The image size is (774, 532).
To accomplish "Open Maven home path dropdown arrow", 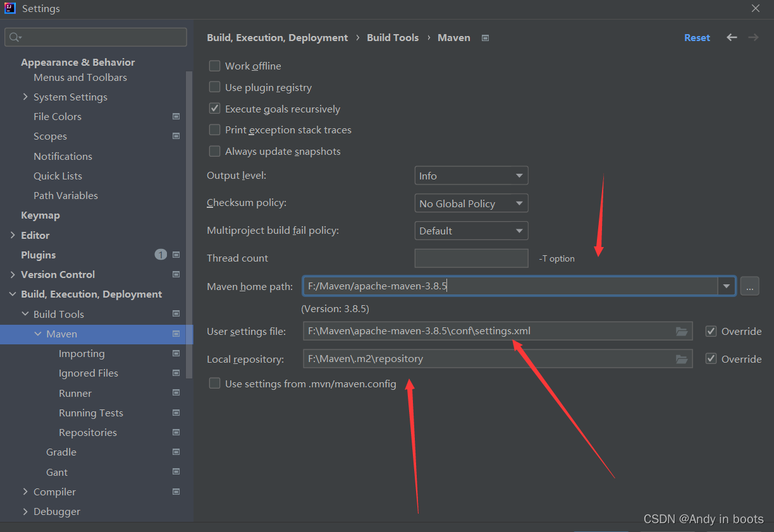I will point(726,286).
